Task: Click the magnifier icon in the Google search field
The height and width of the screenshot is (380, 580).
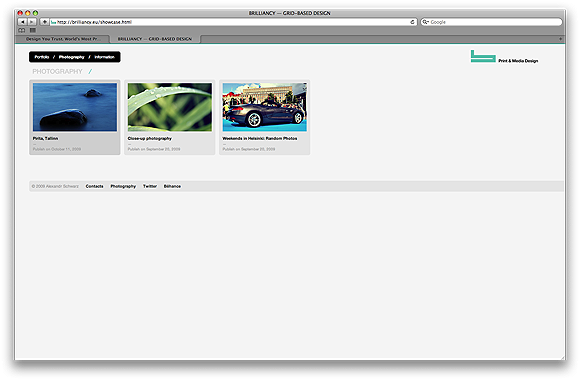Action: coord(425,22)
